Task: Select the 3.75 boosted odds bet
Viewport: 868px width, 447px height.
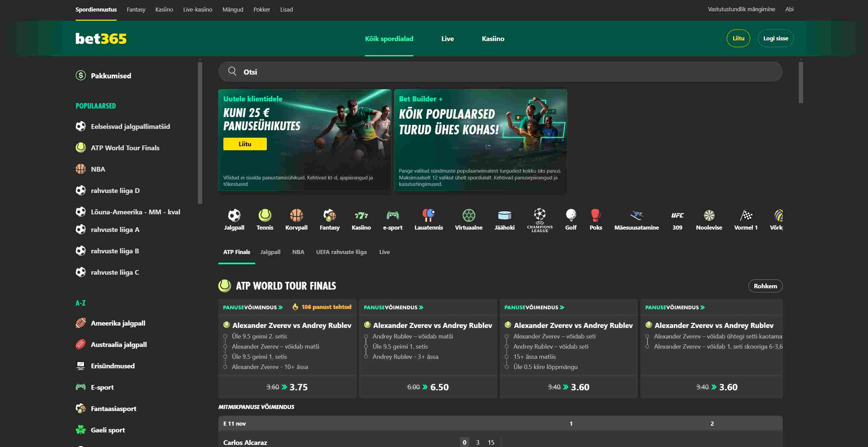Action: click(287, 387)
